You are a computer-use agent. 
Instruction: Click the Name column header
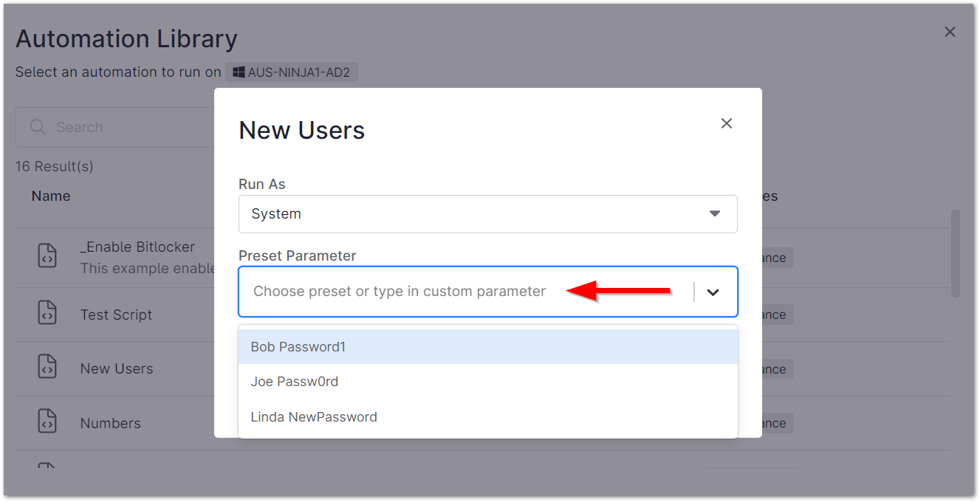(51, 196)
